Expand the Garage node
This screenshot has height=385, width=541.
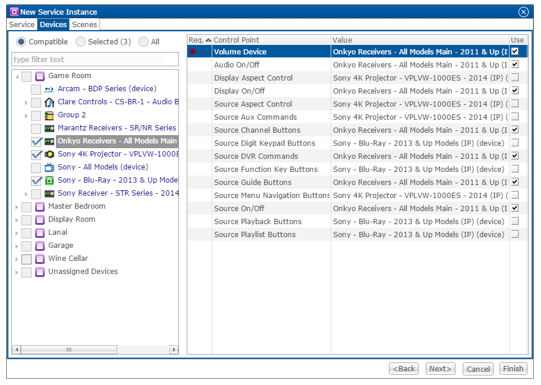17,246
